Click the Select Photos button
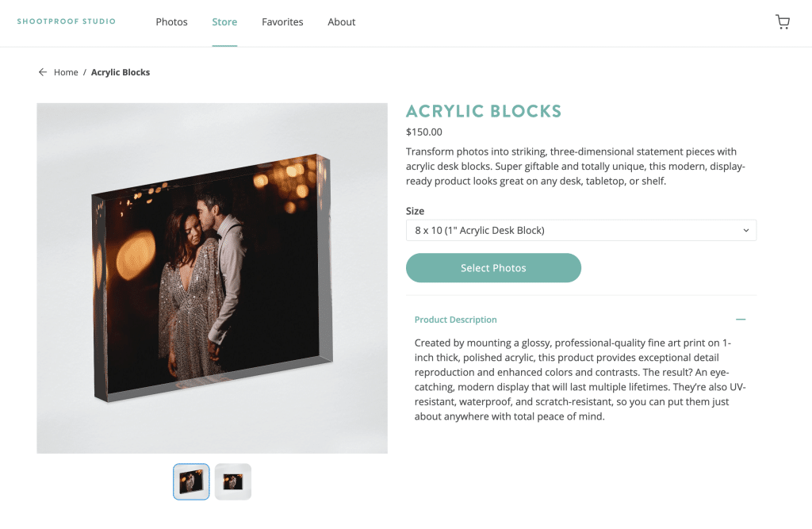Image resolution: width=812 pixels, height=529 pixels. [493, 268]
